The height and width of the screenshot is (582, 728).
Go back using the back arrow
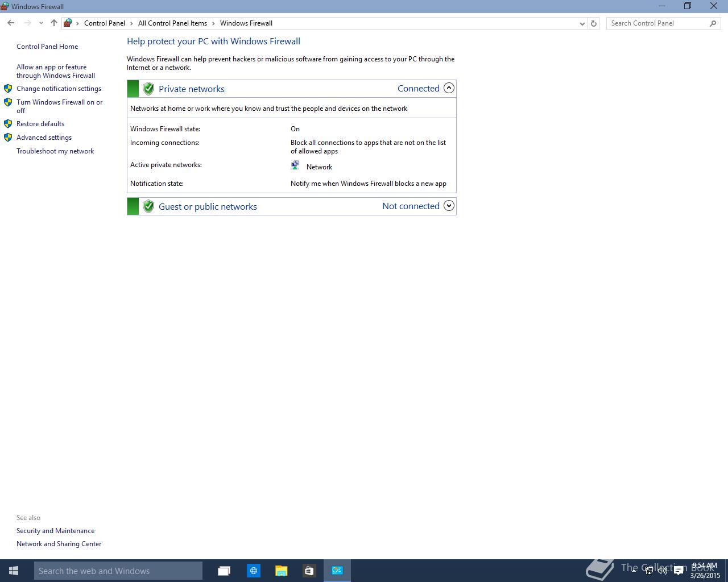point(11,23)
